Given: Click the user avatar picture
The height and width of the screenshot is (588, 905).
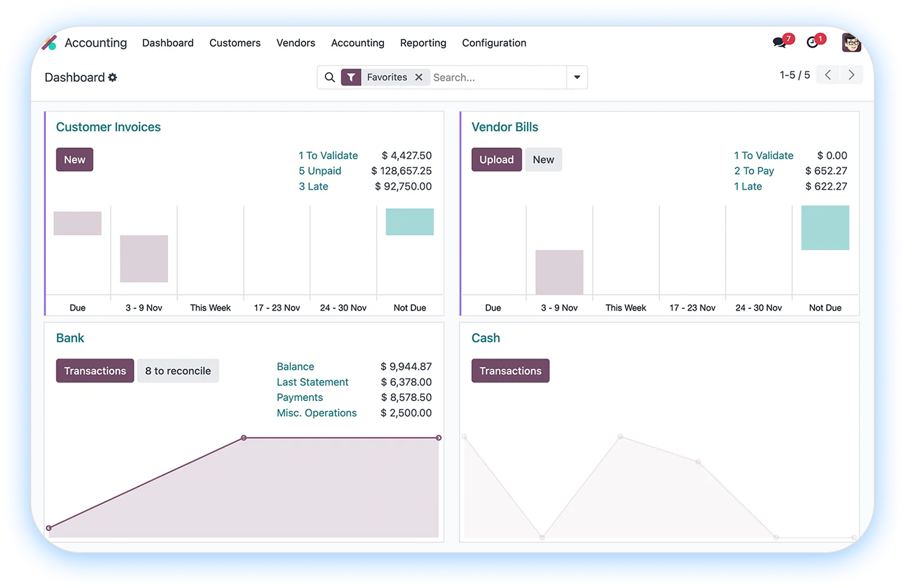Looking at the screenshot, I should [851, 43].
